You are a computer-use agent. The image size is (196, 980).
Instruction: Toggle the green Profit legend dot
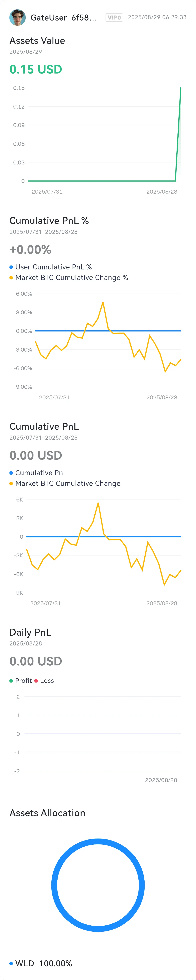[x=11, y=681]
